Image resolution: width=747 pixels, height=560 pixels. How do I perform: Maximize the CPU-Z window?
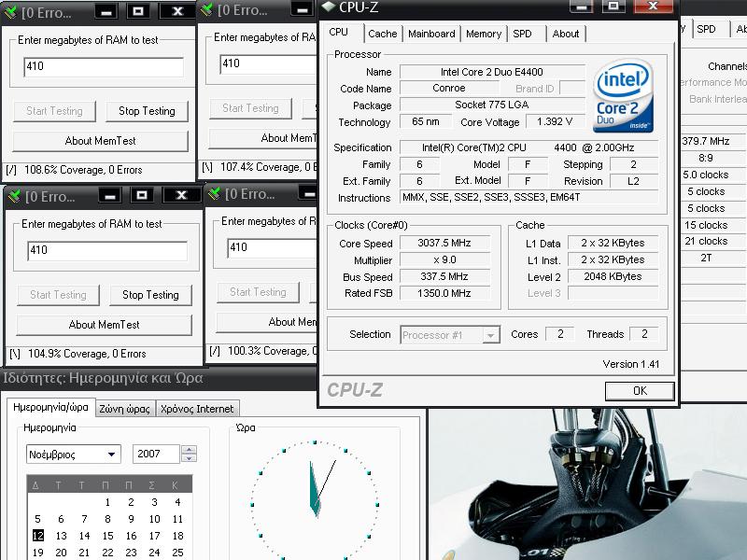(613, 7)
